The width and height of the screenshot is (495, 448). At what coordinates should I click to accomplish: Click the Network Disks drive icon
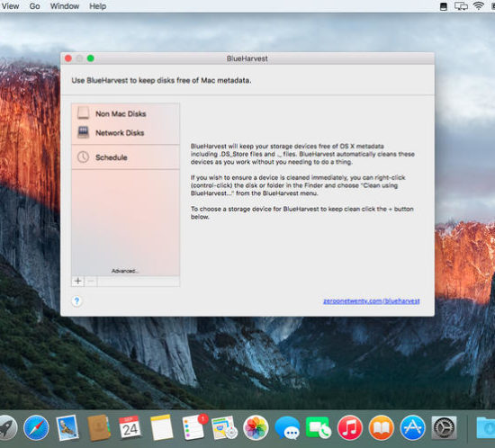click(83, 132)
